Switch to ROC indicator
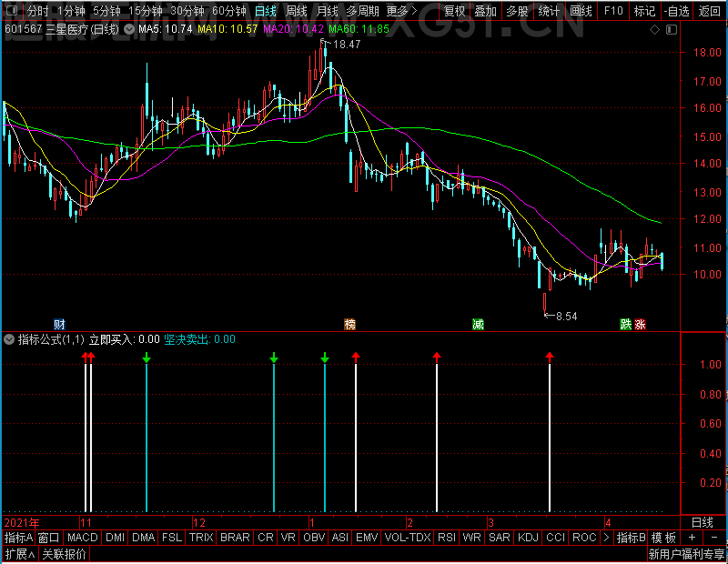The width and height of the screenshot is (728, 564). coord(584,538)
